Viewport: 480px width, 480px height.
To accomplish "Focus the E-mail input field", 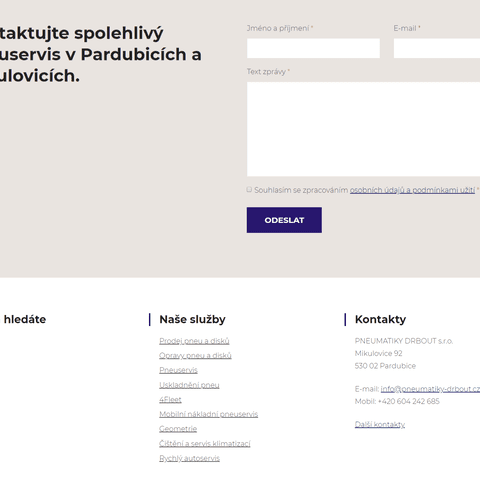I will pos(437,48).
